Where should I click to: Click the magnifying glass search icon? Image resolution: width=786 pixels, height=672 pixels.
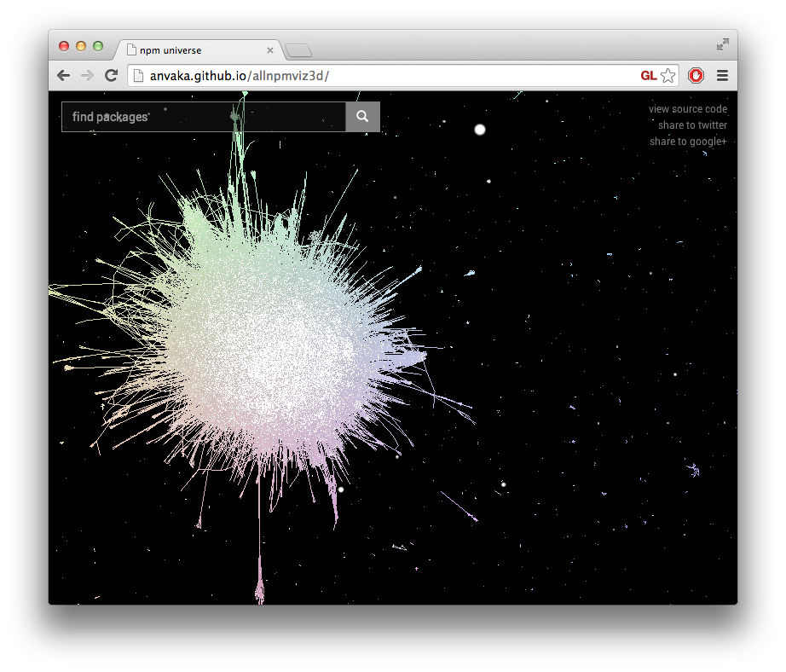click(362, 117)
